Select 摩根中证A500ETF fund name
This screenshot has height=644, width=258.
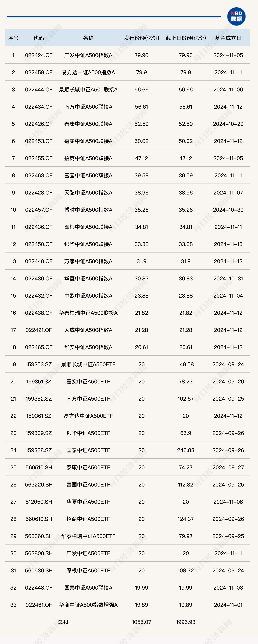(88, 571)
